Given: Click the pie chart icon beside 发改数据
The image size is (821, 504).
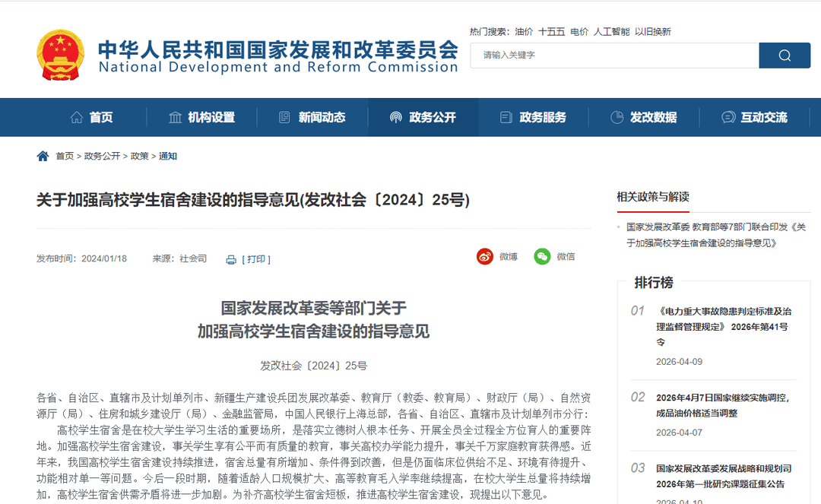Looking at the screenshot, I should point(617,117).
